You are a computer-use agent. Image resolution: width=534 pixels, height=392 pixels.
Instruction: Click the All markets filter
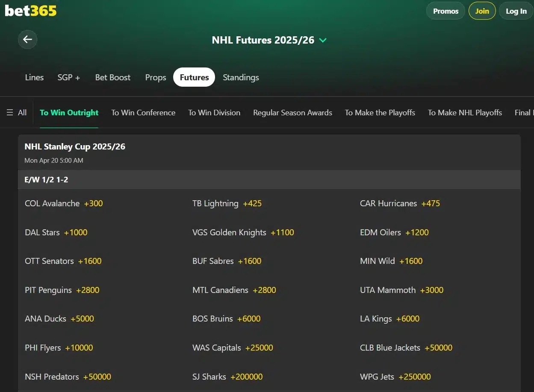22,112
